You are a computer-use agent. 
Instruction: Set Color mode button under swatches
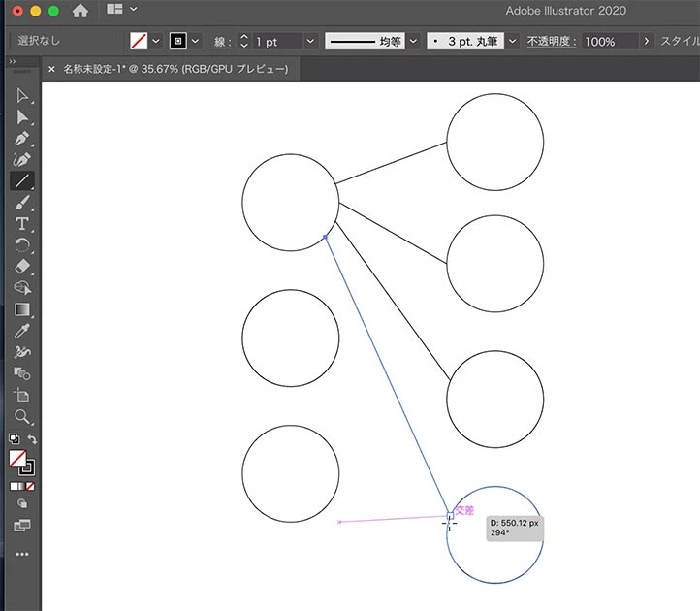(14, 486)
